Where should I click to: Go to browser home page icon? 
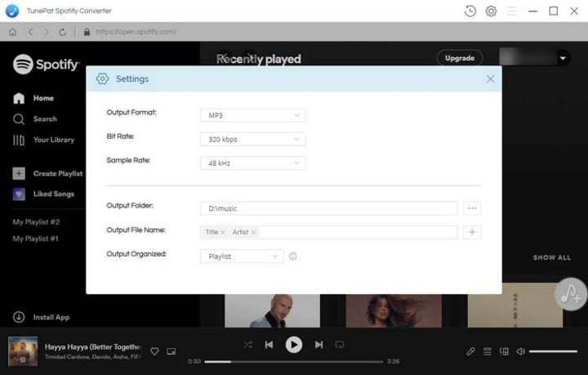coord(13,32)
